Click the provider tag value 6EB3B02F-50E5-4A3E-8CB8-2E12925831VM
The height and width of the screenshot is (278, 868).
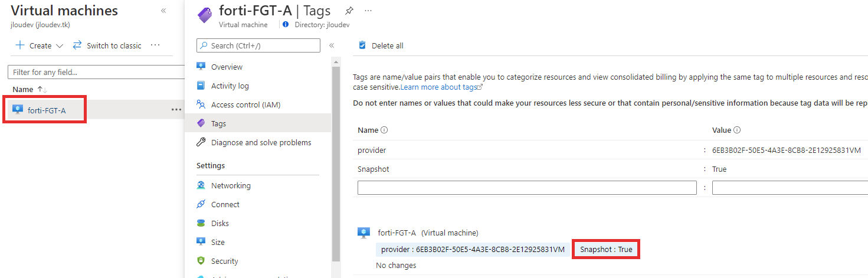click(787, 150)
